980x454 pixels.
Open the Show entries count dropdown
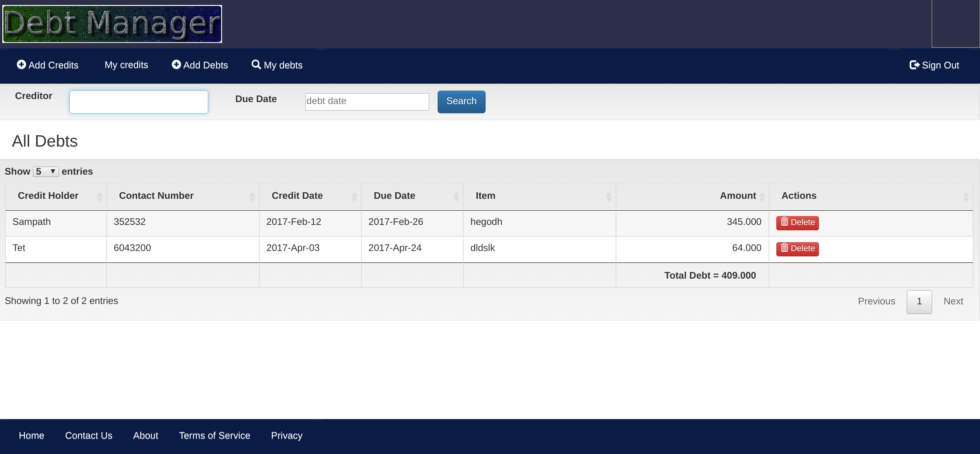(x=46, y=172)
